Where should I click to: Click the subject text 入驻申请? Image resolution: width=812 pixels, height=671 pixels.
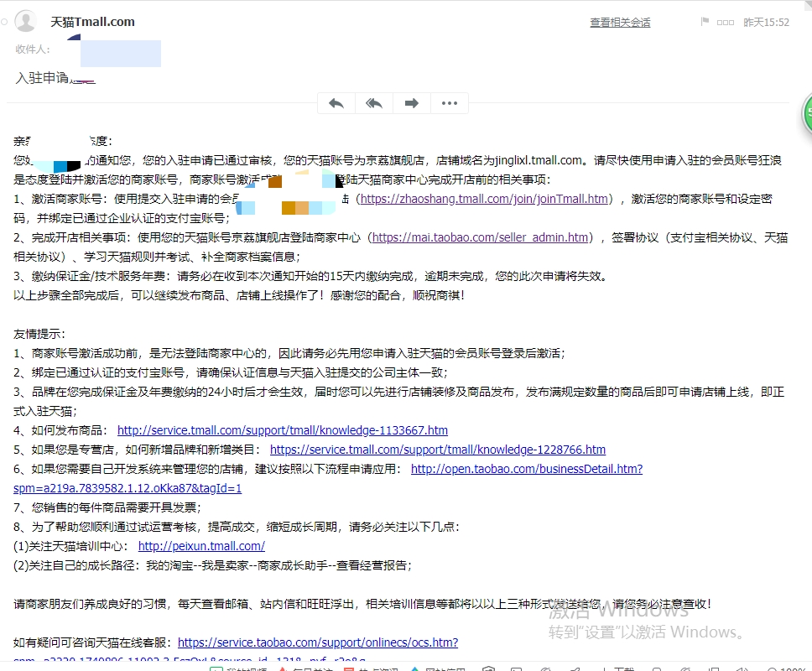(42, 78)
